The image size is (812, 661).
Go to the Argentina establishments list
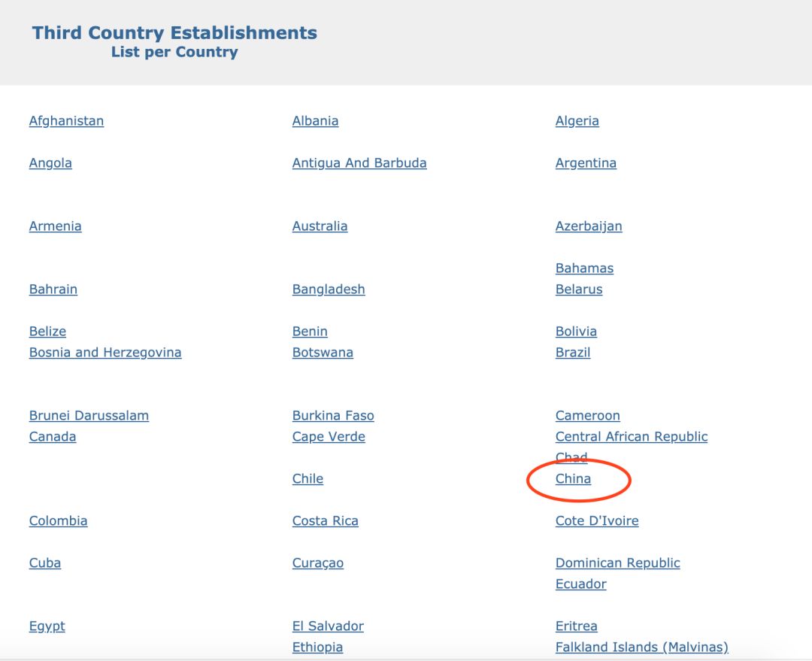(x=586, y=163)
